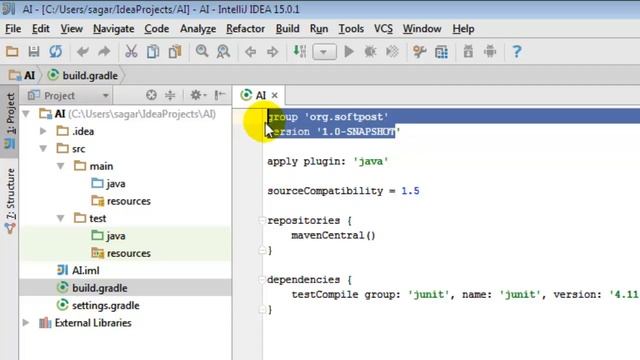Open the Navigate menu

click(x=113, y=29)
